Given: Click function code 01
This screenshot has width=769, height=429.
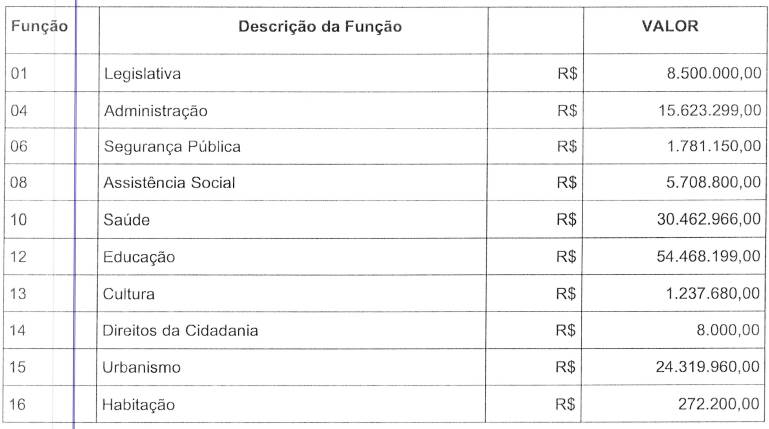Looking at the screenshot, I should pyautogui.click(x=18, y=74).
